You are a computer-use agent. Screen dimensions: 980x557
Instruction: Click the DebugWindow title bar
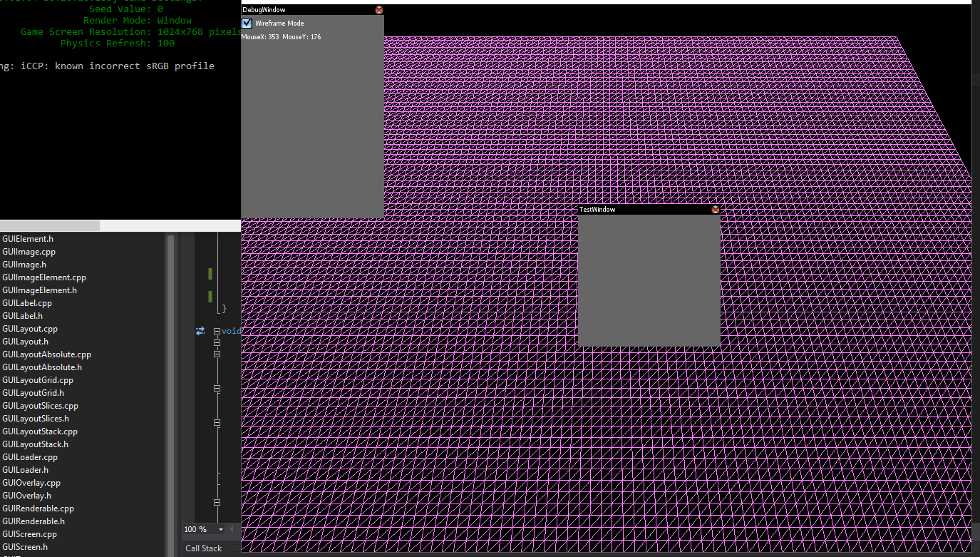click(312, 10)
